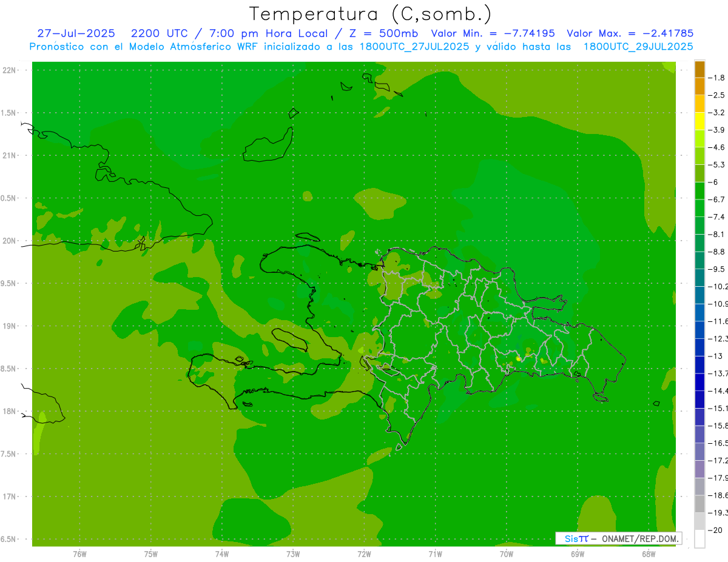This screenshot has width=728, height=562.
Task: Click the '69W' longitude label
Action: [577, 554]
